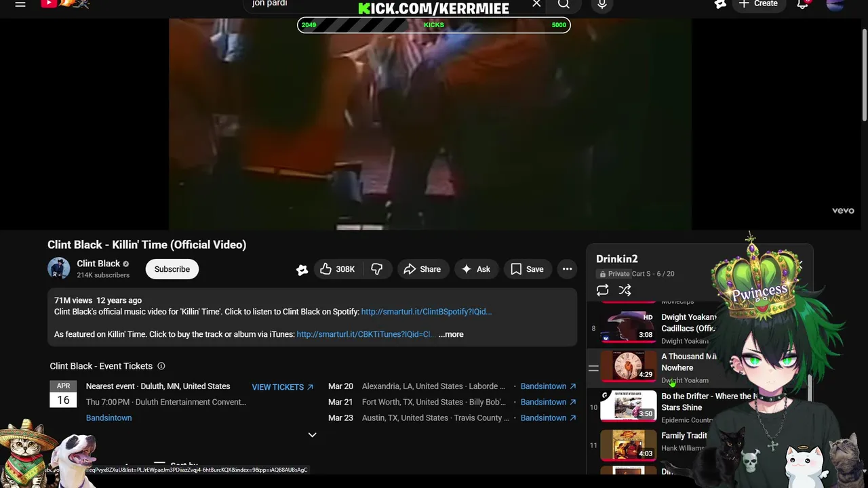This screenshot has width=868, height=488.
Task: Select the video title text
Action: click(x=146, y=245)
